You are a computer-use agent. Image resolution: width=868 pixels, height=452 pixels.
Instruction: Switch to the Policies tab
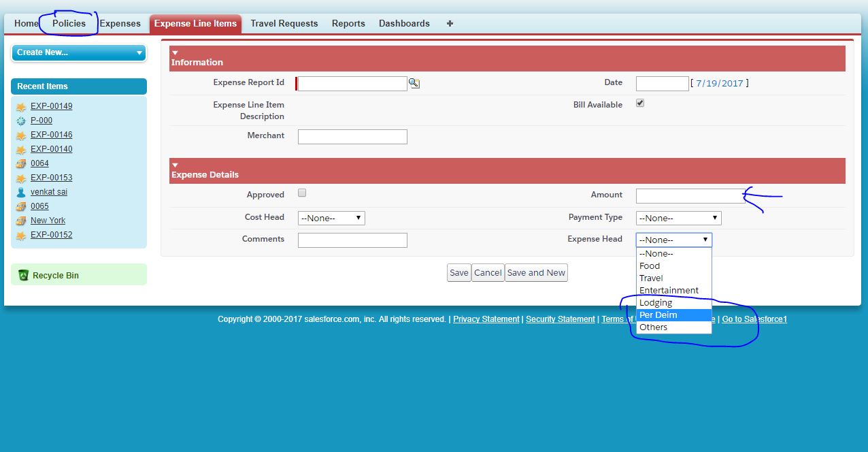click(69, 23)
